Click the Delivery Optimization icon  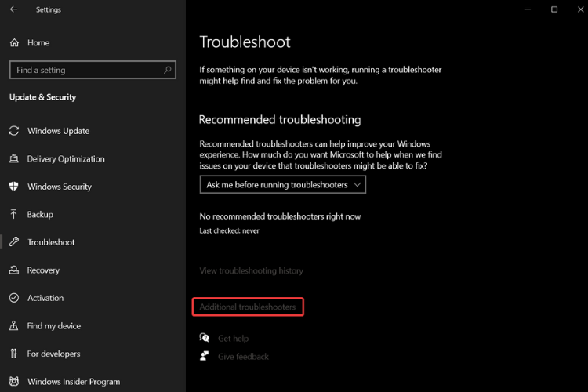click(x=14, y=158)
